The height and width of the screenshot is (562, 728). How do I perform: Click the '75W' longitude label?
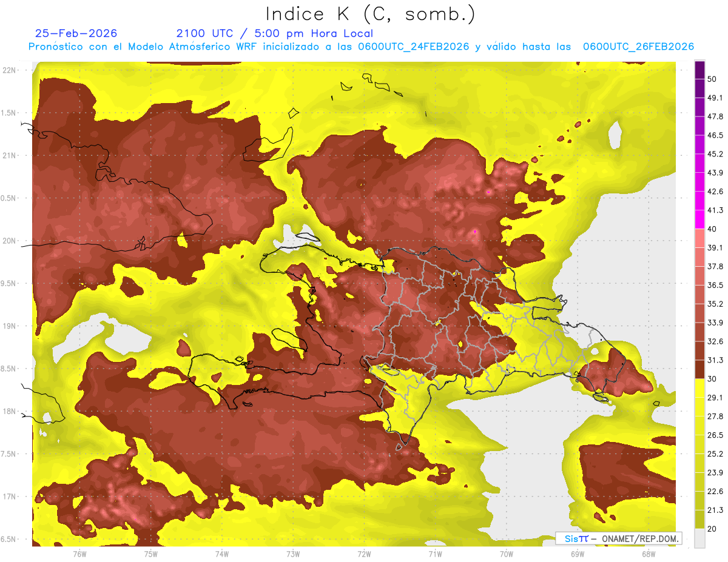click(x=150, y=554)
